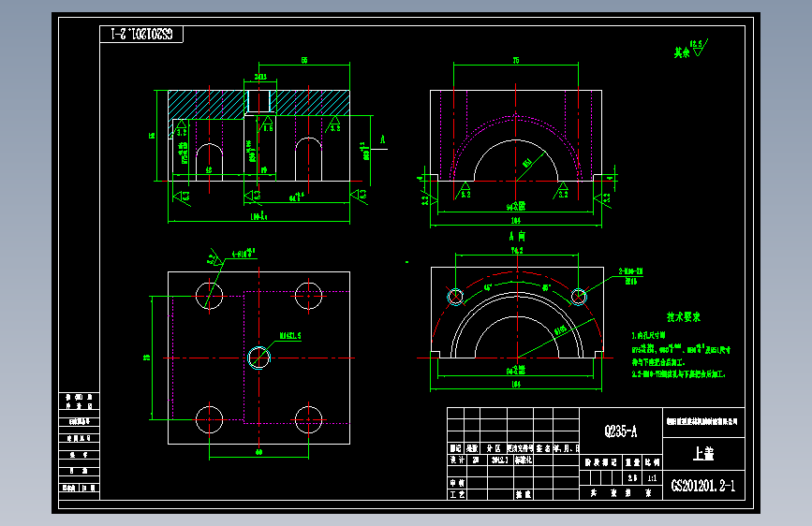This screenshot has width=812, height=526.
Task: Select the 2.5 weight value cell
Action: click(x=632, y=478)
